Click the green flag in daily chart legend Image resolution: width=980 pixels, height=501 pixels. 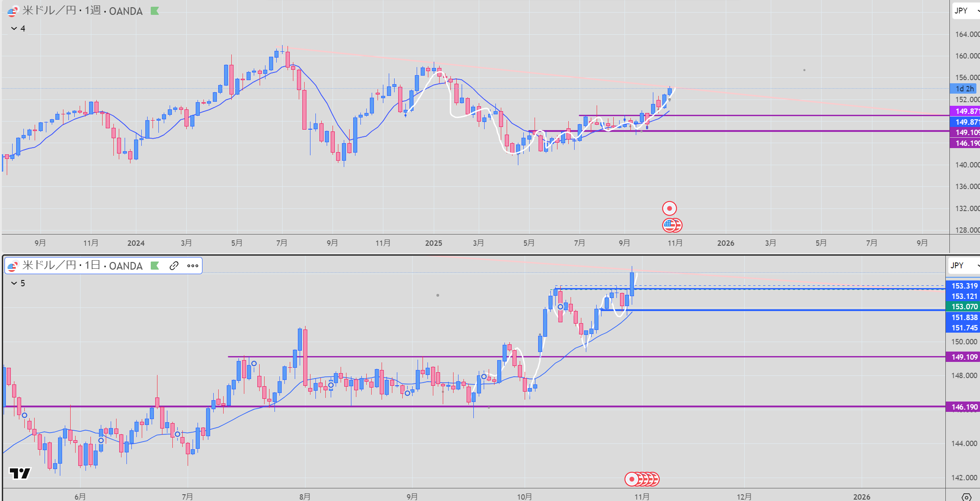[155, 266]
